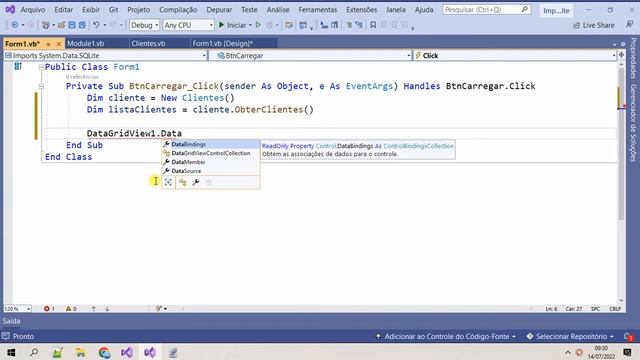
Task: Toggle IntelliSense property wrench filter
Action: [196, 182]
